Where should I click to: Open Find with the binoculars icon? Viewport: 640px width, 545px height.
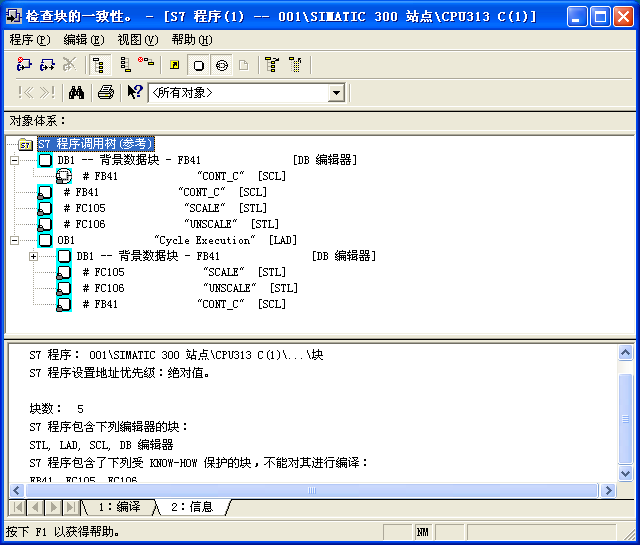pyautogui.click(x=76, y=93)
